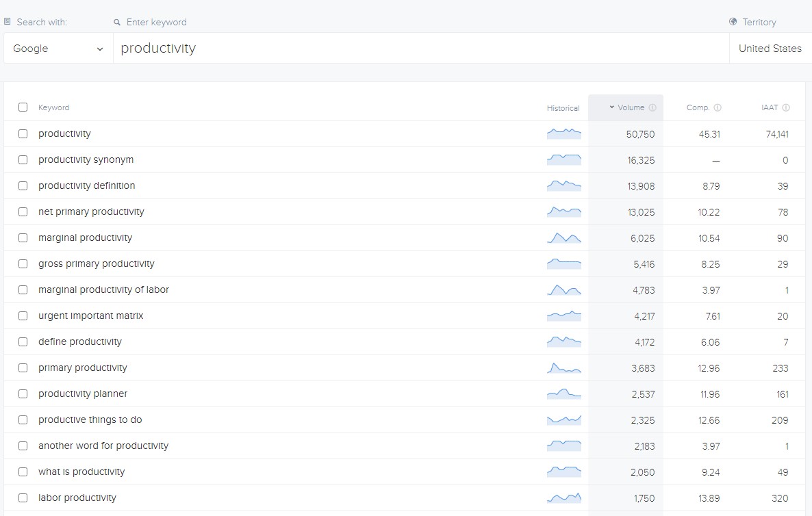Click the keyword productivity planner
This screenshot has width=812, height=516.
[x=83, y=394]
